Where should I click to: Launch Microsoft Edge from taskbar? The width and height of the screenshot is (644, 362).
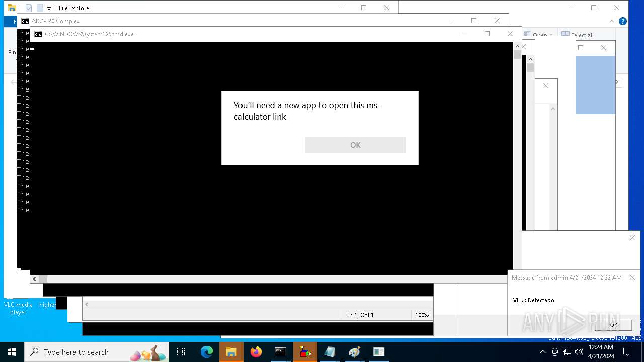tap(207, 352)
